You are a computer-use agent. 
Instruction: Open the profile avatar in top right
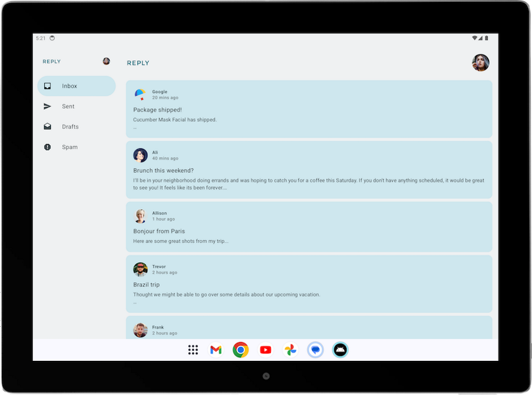coord(481,63)
